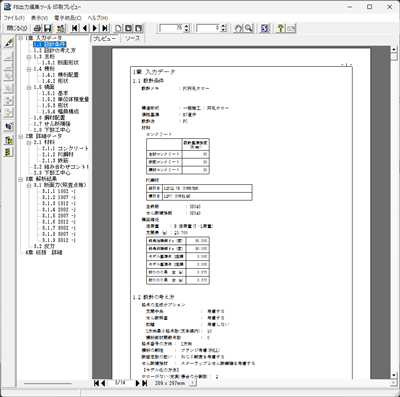Click the toolbar icon right of the save icon
Image resolution: width=400 pixels, height=397 pixels.
click(61, 28)
